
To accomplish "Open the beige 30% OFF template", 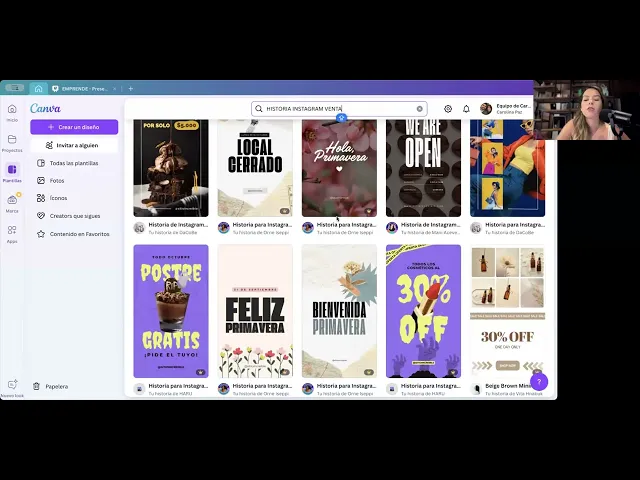I will click(x=507, y=311).
